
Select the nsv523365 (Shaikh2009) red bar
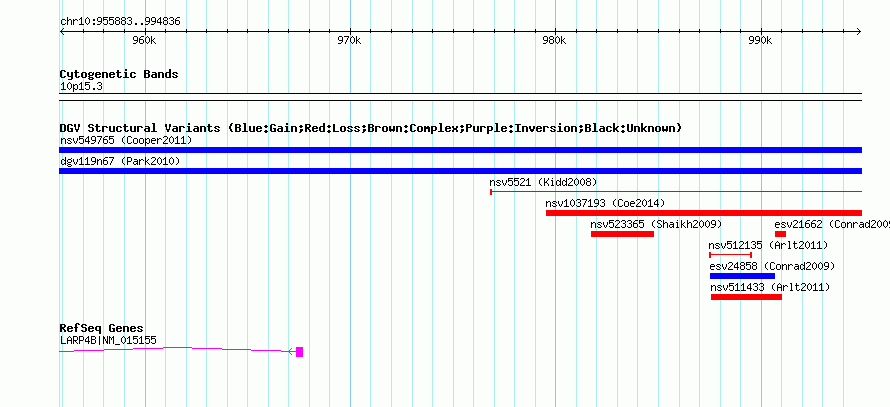(x=622, y=234)
